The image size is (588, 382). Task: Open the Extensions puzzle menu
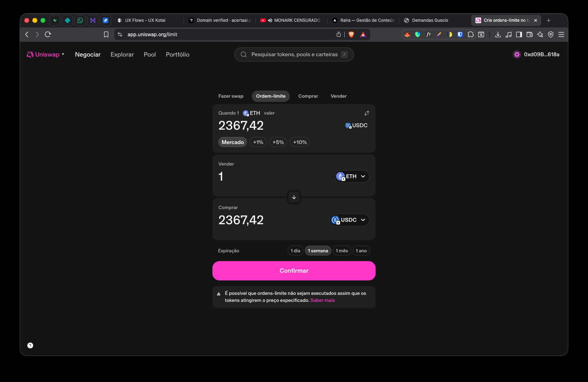click(x=471, y=34)
